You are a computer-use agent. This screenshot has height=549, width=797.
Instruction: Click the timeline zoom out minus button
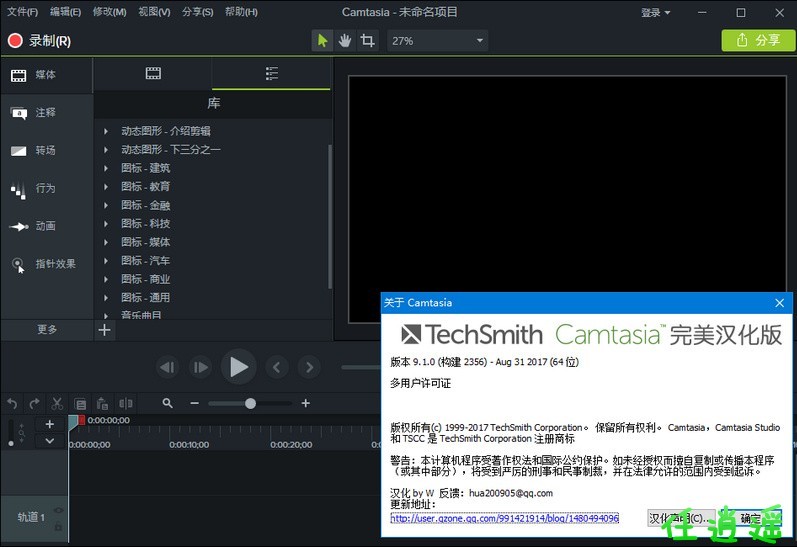194,404
